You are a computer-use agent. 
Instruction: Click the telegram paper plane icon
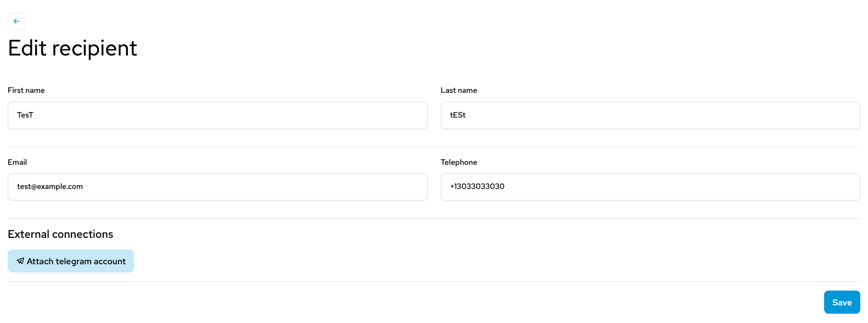(20, 261)
